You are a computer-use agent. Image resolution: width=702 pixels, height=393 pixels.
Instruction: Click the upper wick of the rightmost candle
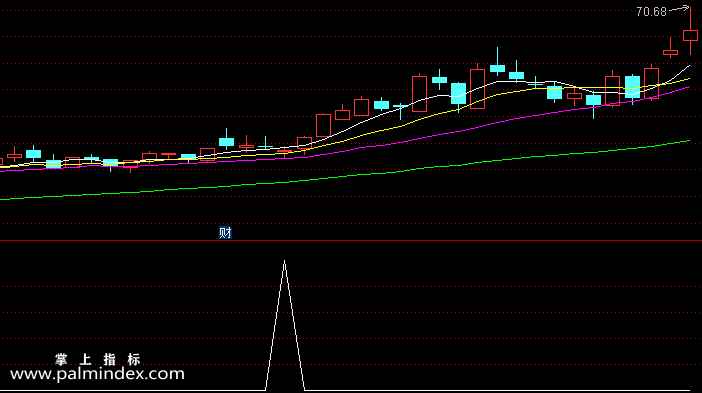[690, 19]
